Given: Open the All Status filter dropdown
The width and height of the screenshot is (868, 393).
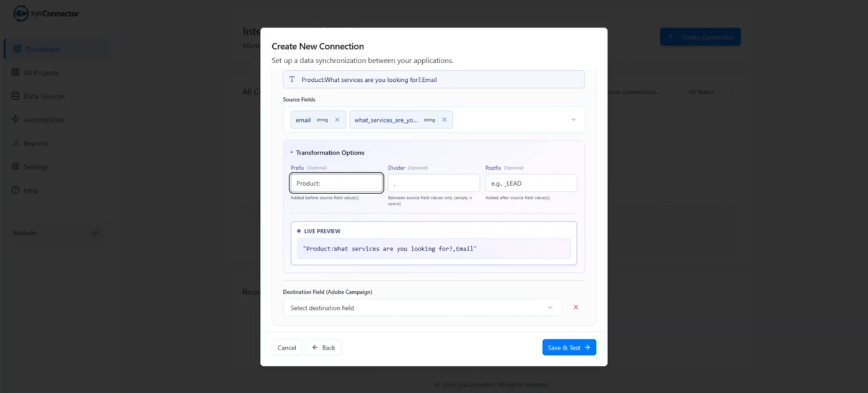Looking at the screenshot, I should [x=711, y=92].
